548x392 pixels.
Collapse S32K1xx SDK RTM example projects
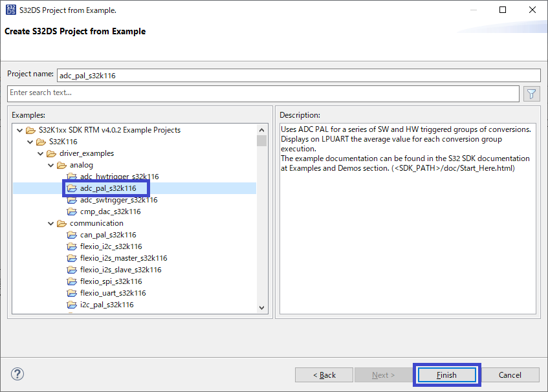click(x=19, y=130)
